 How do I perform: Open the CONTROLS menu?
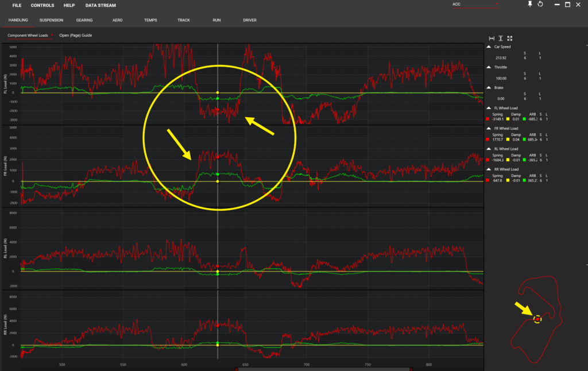42,5
